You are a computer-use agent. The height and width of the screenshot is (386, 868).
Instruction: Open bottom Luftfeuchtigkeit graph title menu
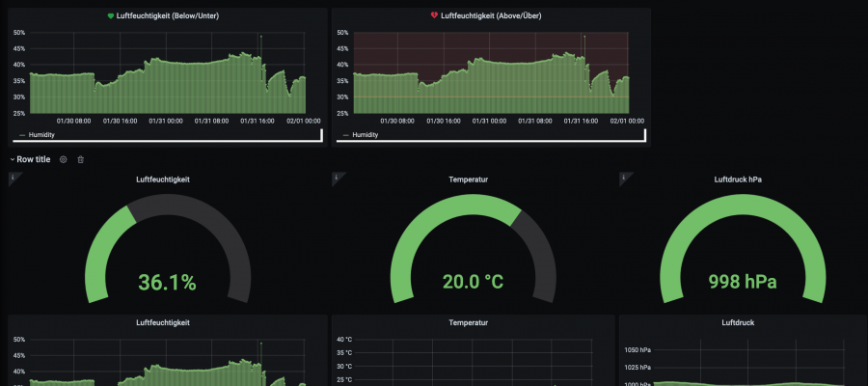pos(163,322)
